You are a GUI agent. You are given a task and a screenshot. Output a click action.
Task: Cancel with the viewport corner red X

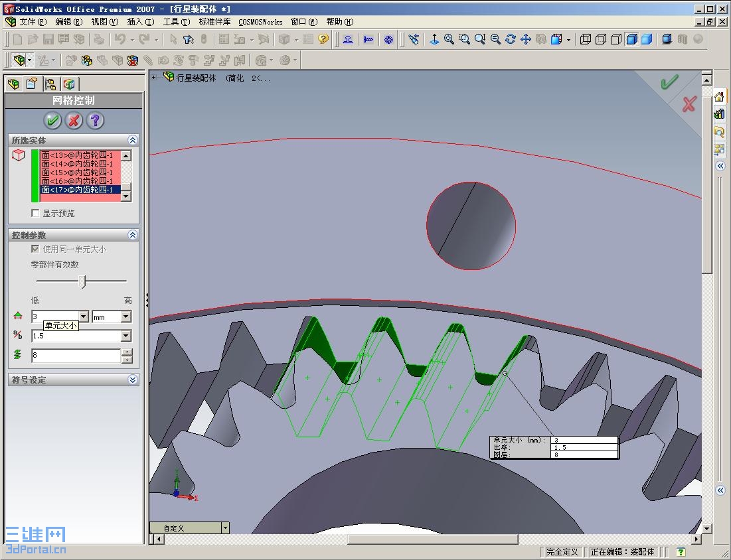click(x=689, y=104)
